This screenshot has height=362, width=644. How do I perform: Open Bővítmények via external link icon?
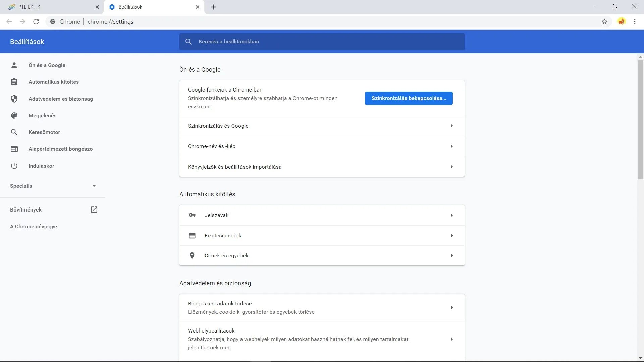94,209
